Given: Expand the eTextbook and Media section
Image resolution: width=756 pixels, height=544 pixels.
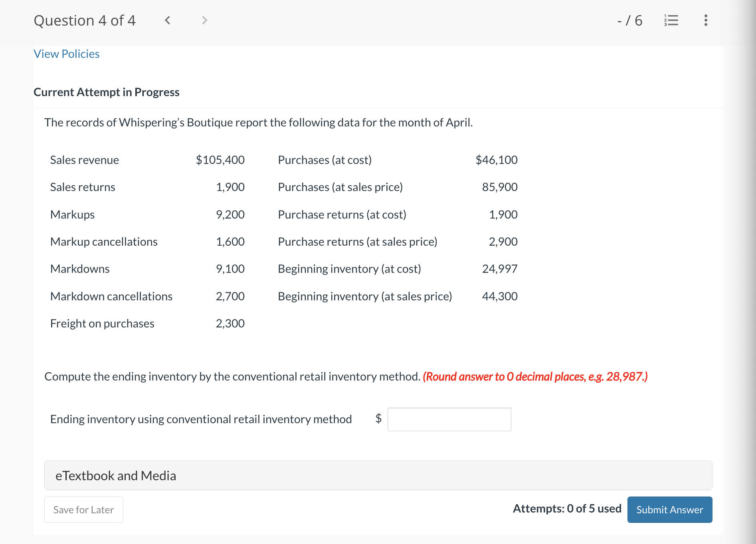Looking at the screenshot, I should [115, 475].
